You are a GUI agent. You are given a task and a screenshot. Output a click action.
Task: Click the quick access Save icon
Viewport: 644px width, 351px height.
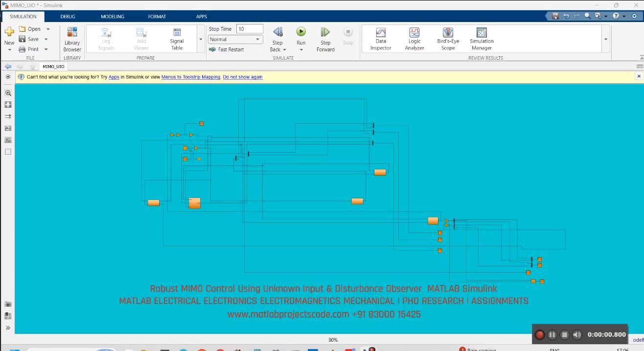pos(555,16)
